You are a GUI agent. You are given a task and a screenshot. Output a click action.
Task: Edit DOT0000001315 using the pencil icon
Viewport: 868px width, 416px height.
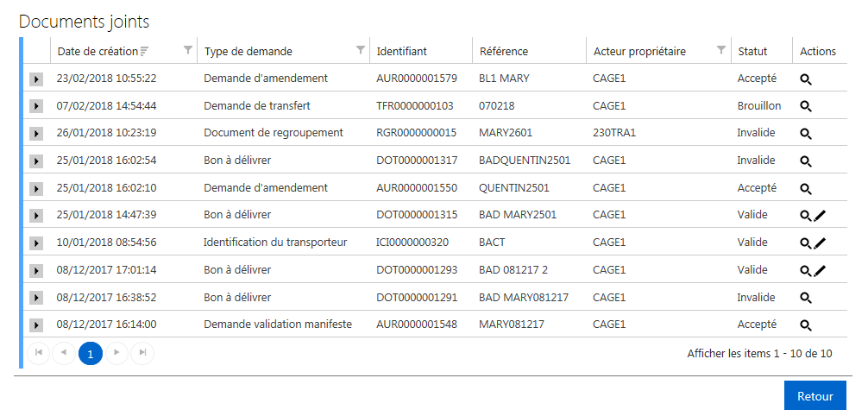coord(820,216)
